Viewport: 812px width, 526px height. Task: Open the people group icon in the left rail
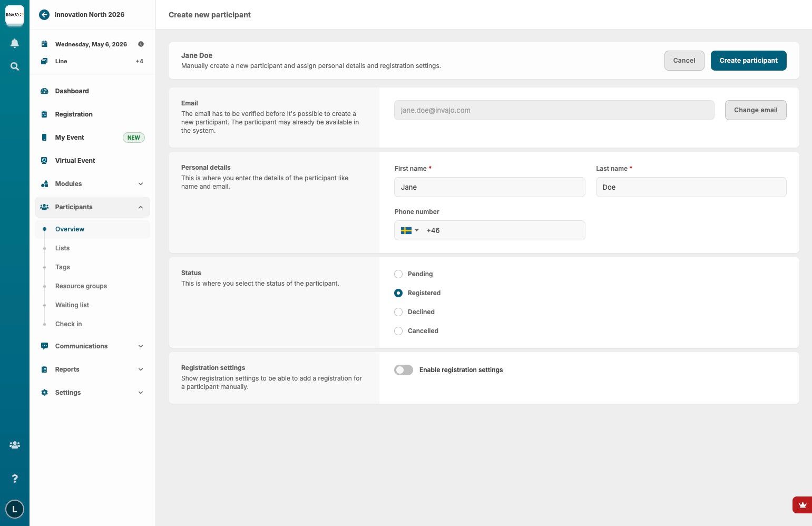click(15, 445)
